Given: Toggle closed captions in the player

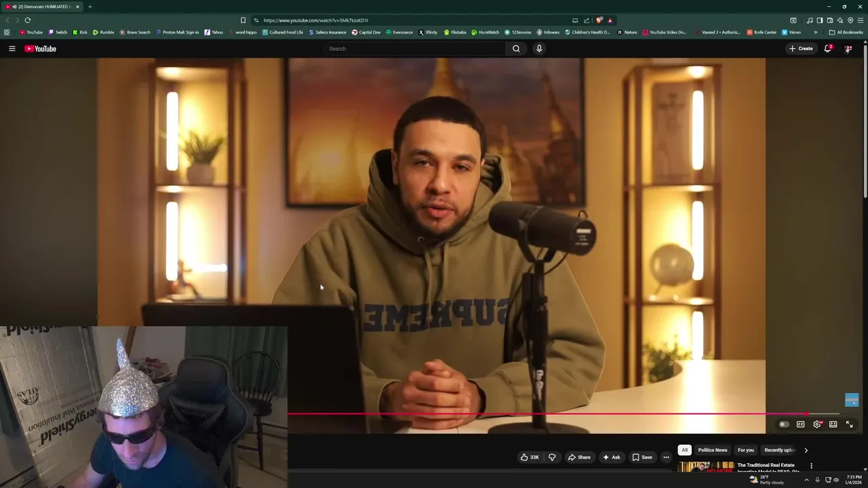Looking at the screenshot, I should 801,424.
